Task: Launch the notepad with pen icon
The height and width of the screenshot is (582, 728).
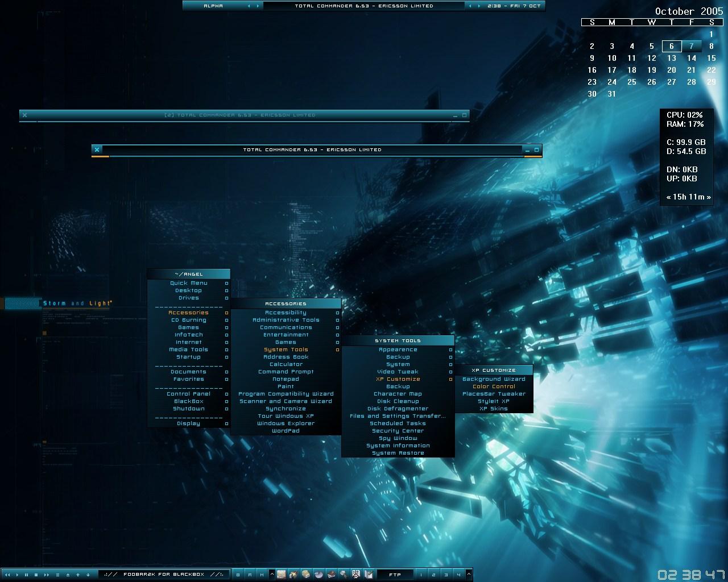Action: tap(369, 575)
